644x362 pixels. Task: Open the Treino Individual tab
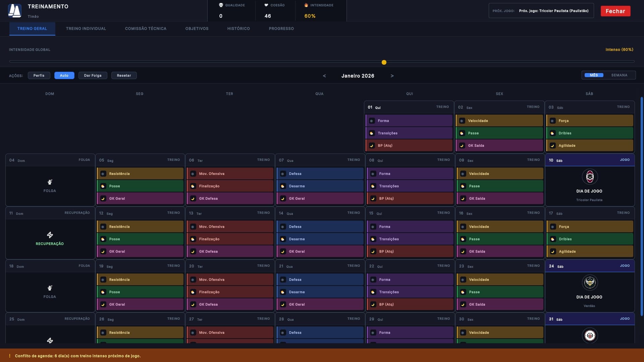pos(86,28)
